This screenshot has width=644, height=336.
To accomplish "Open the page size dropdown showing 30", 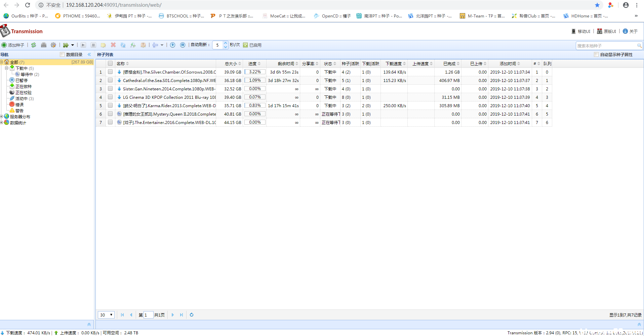I will [x=106, y=315].
